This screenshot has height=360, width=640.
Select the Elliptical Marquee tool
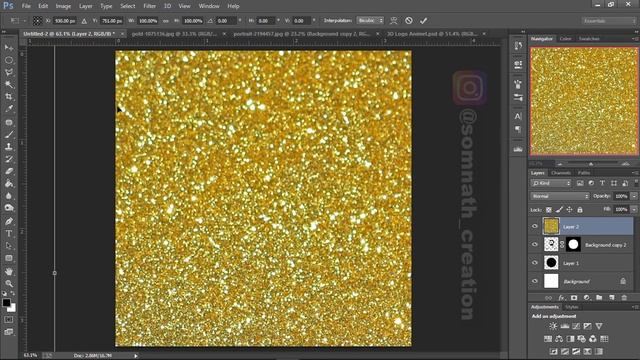click(9, 60)
